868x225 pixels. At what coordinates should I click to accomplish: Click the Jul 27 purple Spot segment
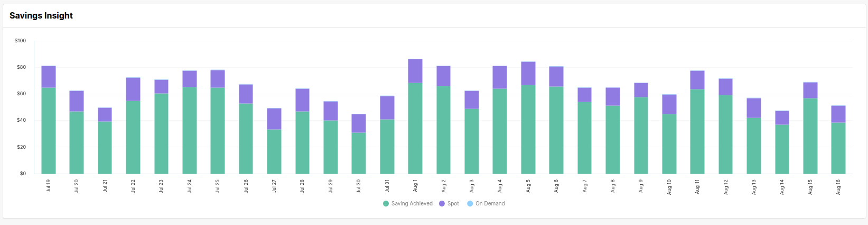pyautogui.click(x=274, y=119)
